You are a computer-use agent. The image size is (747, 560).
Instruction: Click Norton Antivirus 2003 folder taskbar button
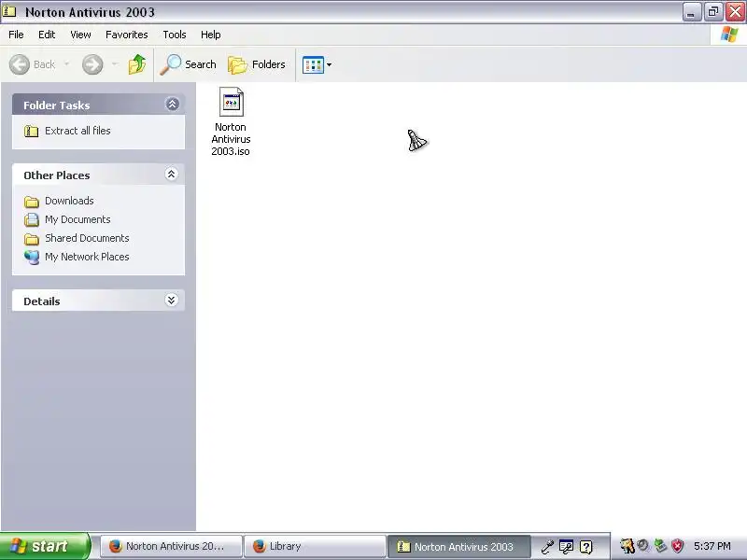pyautogui.click(x=458, y=547)
